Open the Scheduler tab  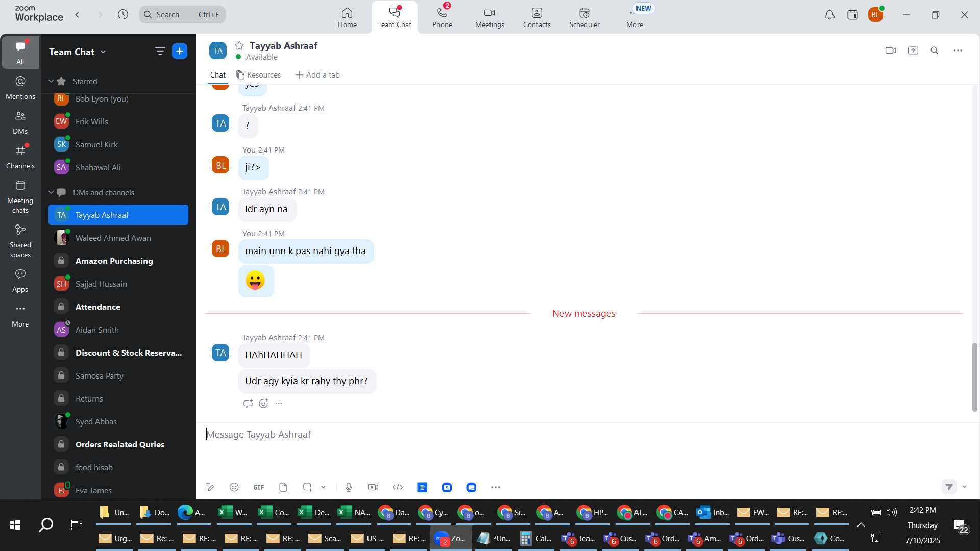point(584,17)
